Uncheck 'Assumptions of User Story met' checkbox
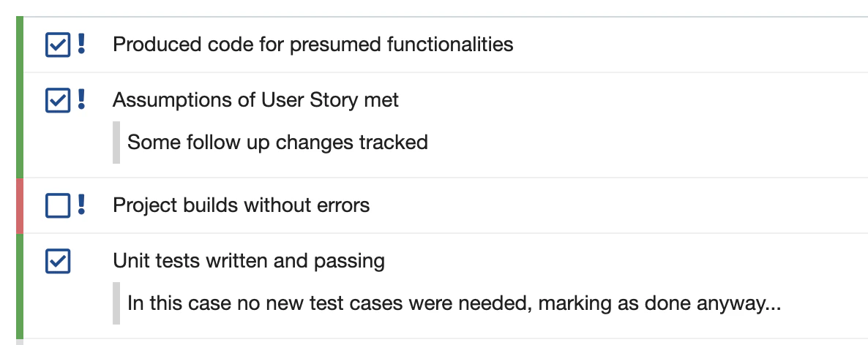 [58, 99]
